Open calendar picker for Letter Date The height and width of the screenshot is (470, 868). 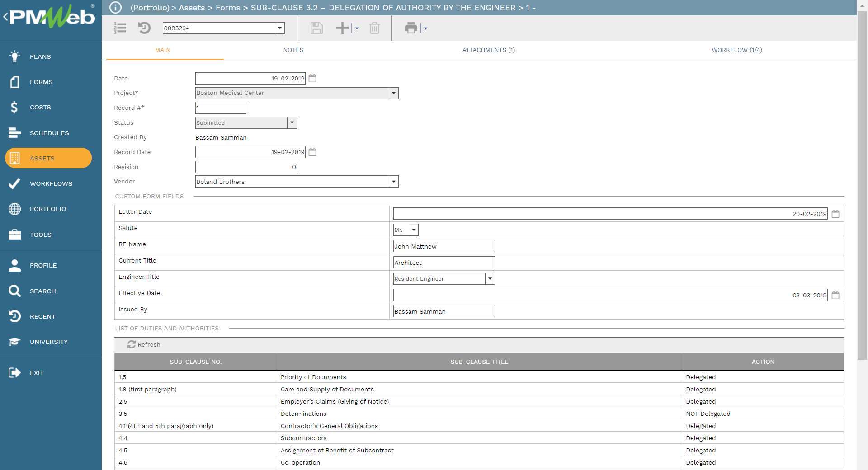pyautogui.click(x=835, y=214)
